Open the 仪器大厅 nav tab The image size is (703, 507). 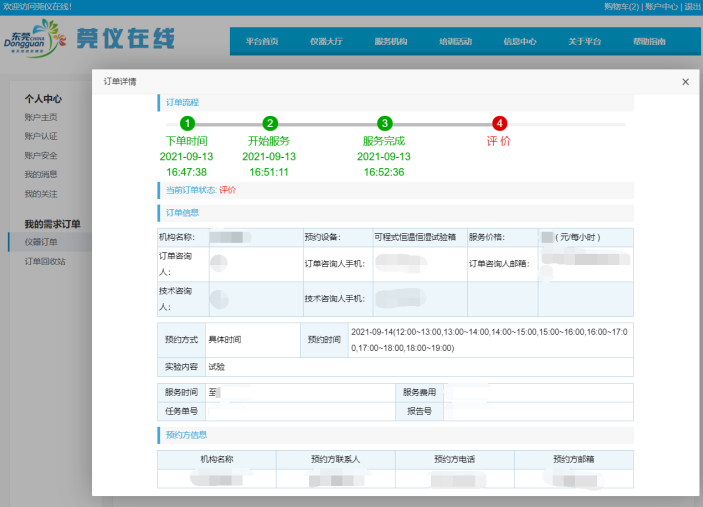click(326, 42)
